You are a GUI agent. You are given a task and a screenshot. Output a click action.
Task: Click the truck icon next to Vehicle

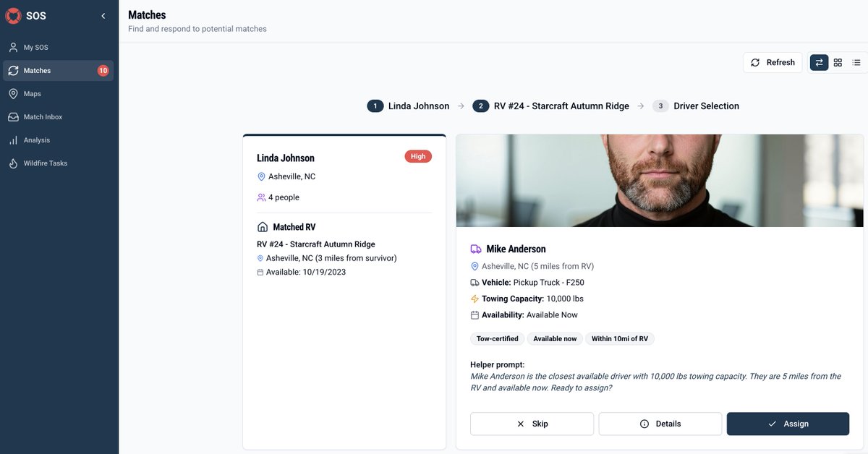click(475, 283)
